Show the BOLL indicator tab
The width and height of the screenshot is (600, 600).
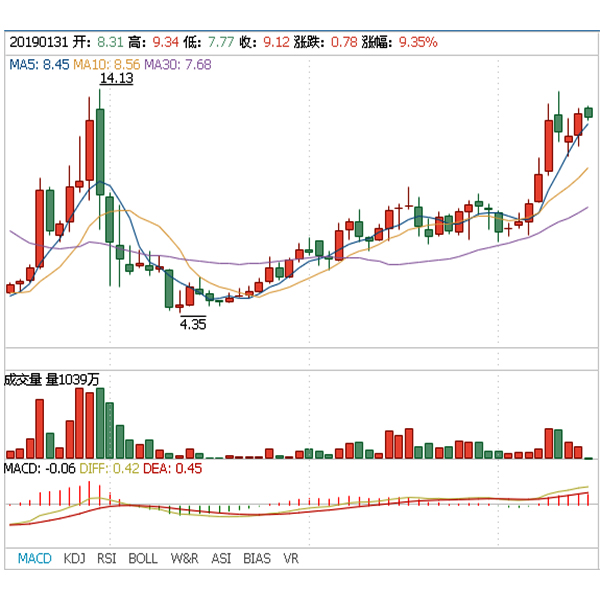(143, 558)
